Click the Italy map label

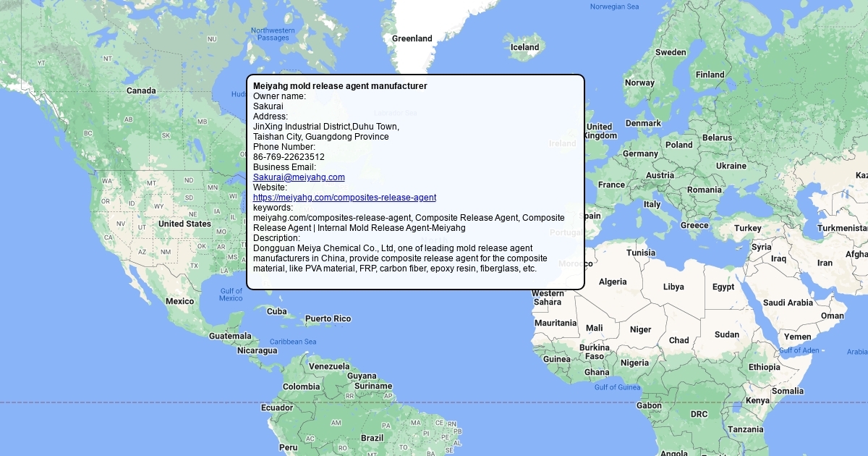[x=652, y=205]
